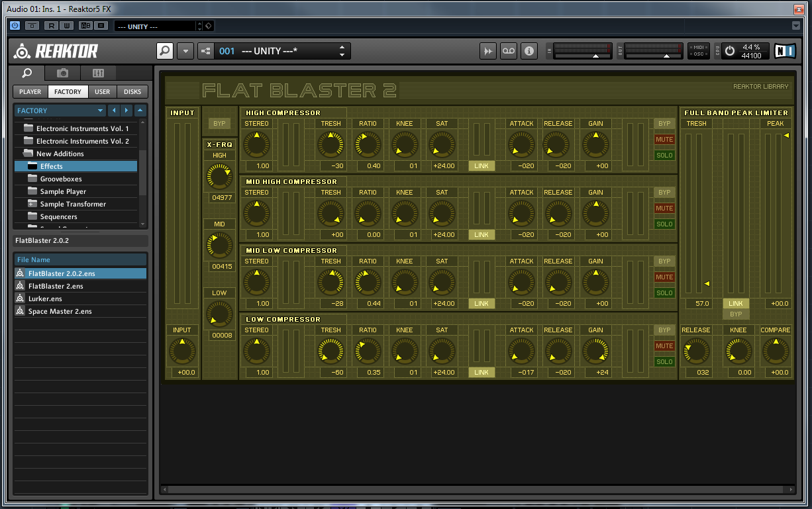Open Electronic Instruments Vol. 1 folder
The image size is (812, 509).
[76, 128]
